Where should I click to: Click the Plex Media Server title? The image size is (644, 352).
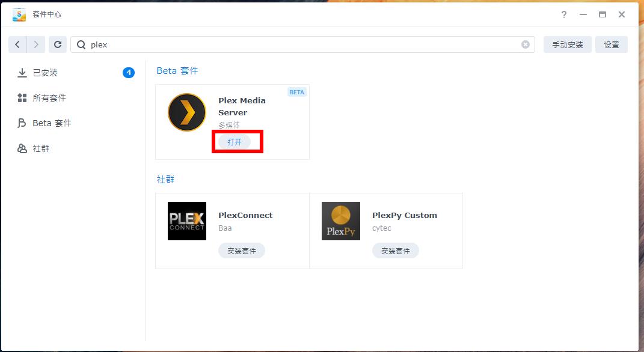(242, 106)
